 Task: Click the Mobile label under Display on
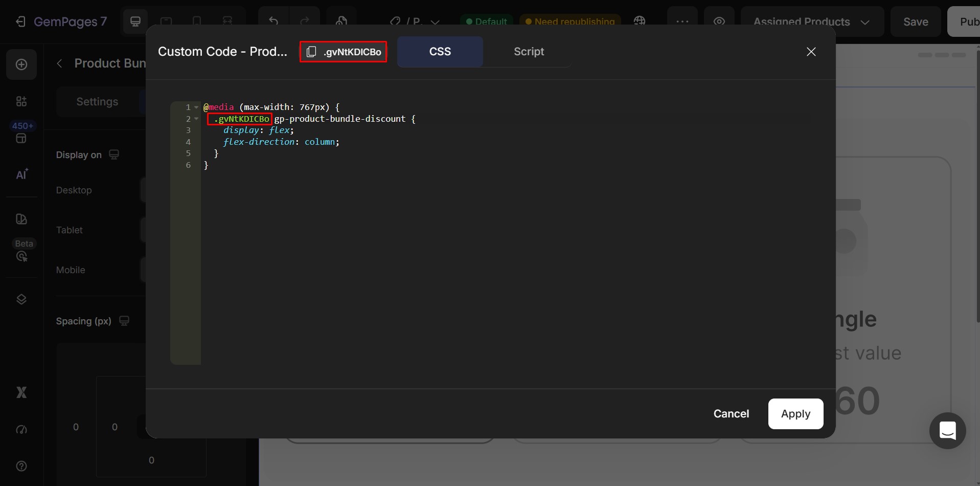71,270
